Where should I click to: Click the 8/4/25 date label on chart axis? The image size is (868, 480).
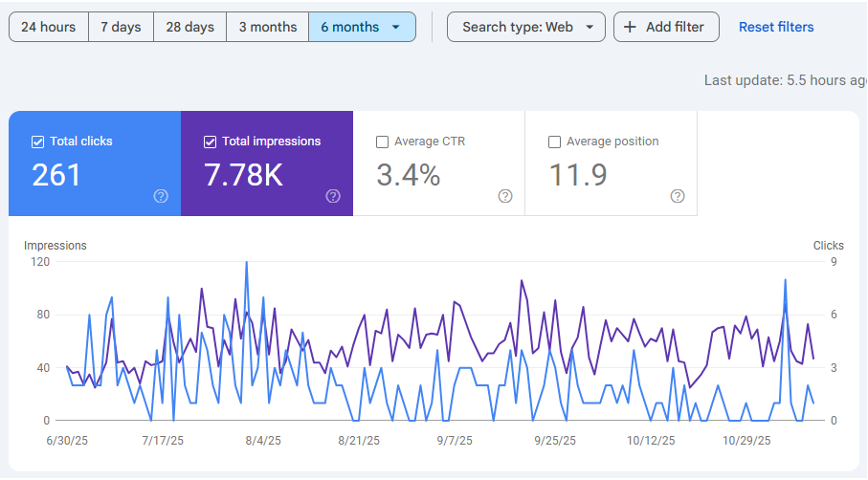click(x=261, y=441)
